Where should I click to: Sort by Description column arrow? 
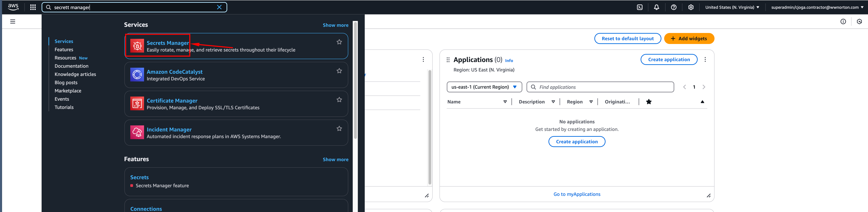tap(553, 102)
